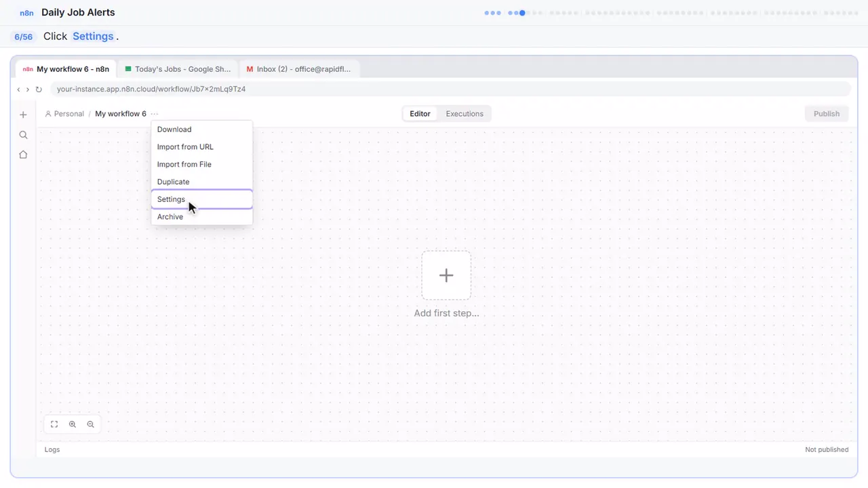868x488 pixels.
Task: Fit the canvas to view
Action: [x=54, y=424]
